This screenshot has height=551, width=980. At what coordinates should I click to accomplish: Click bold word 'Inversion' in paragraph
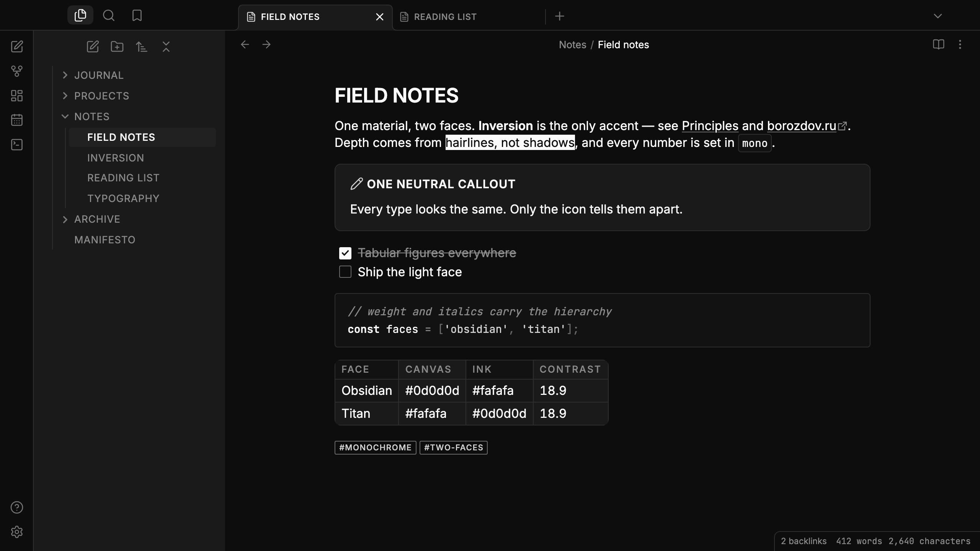pos(506,126)
